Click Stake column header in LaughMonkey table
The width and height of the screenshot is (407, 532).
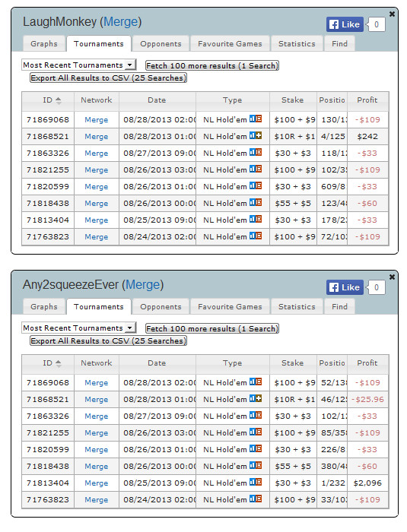tap(293, 100)
